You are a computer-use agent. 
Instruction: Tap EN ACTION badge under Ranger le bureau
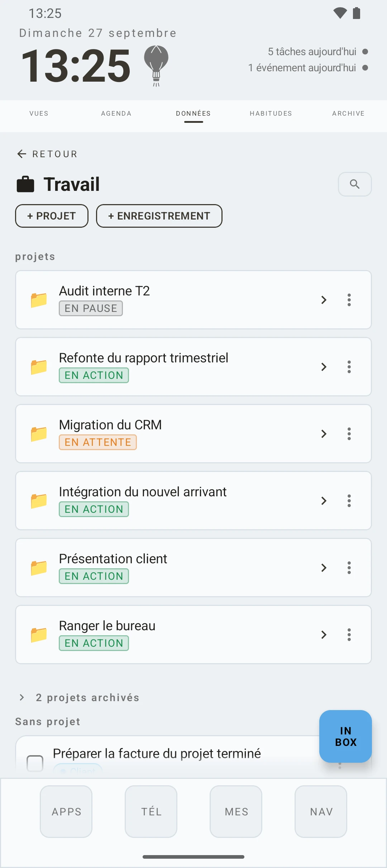94,643
